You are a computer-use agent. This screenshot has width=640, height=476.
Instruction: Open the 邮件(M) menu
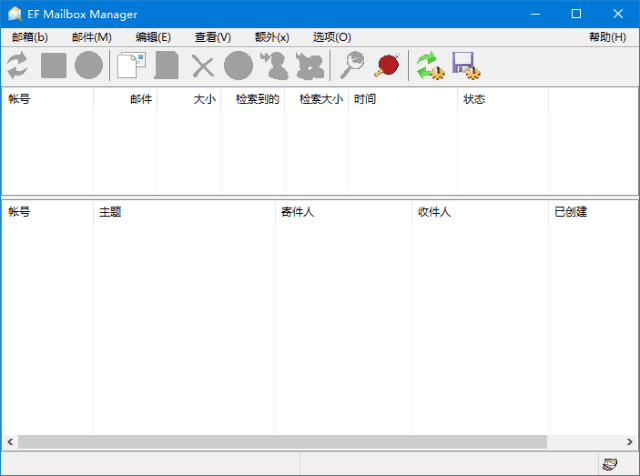coord(91,37)
